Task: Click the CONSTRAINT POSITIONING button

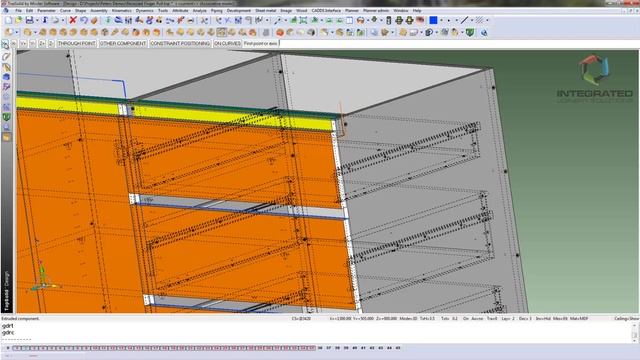Action: [180, 43]
